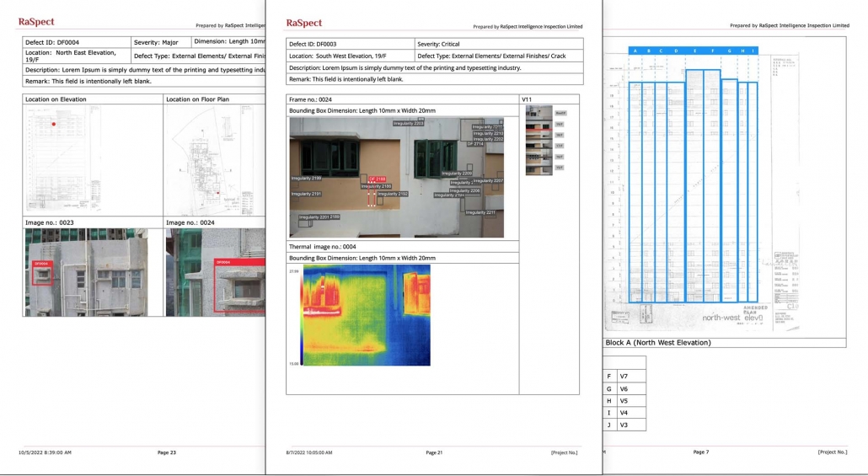Image resolution: width=868 pixels, height=476 pixels.
Task: Click the '10/5/2022 8:39:00 AM' timestamp
Action: click(x=45, y=452)
